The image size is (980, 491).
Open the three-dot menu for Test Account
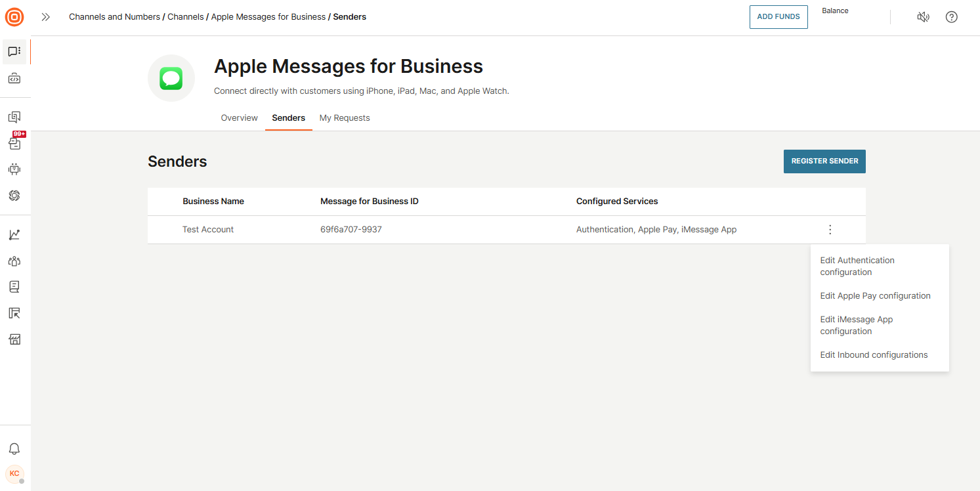pyautogui.click(x=830, y=230)
